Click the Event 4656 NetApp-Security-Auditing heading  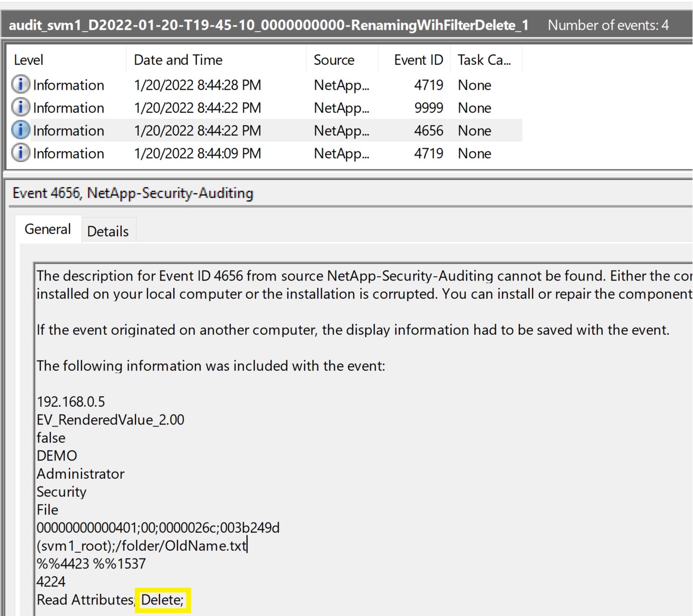tap(133, 193)
